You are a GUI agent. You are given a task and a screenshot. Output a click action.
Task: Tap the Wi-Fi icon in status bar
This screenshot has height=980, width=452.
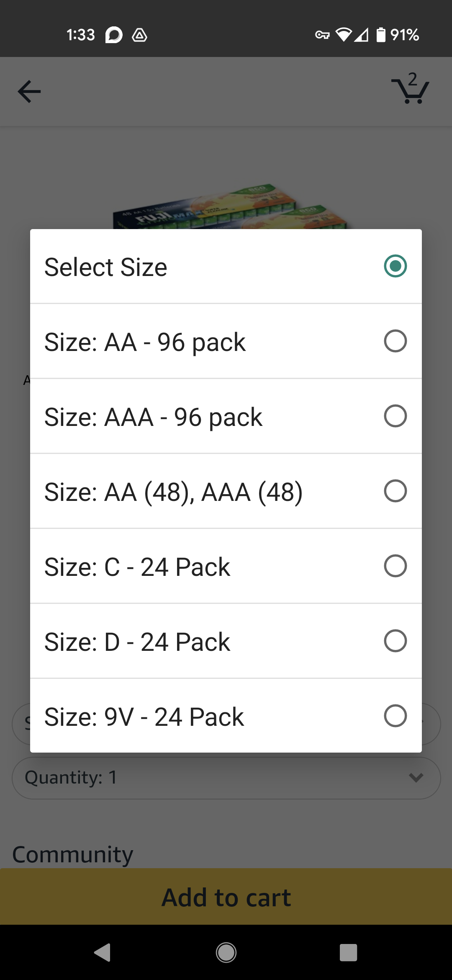coord(344,35)
